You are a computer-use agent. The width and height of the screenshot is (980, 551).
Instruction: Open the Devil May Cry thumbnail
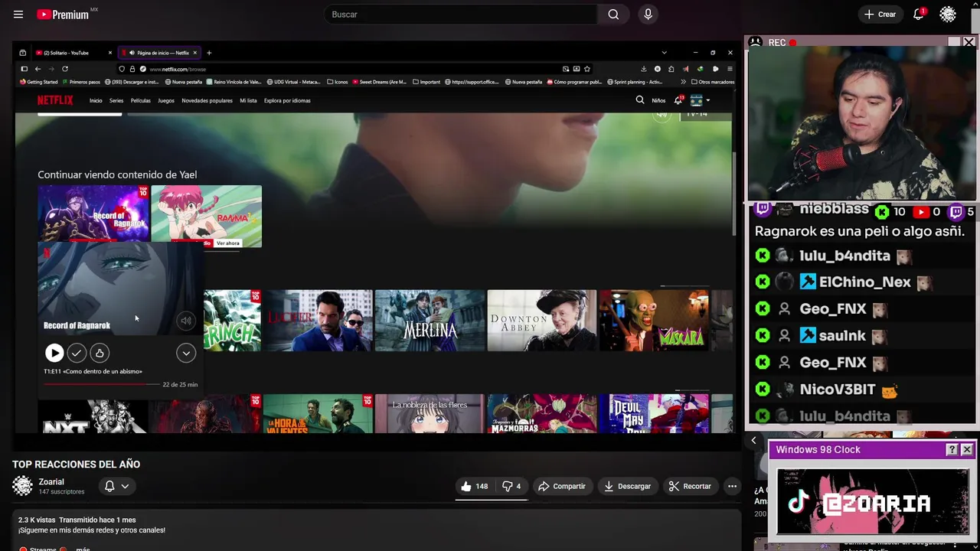pos(654,414)
